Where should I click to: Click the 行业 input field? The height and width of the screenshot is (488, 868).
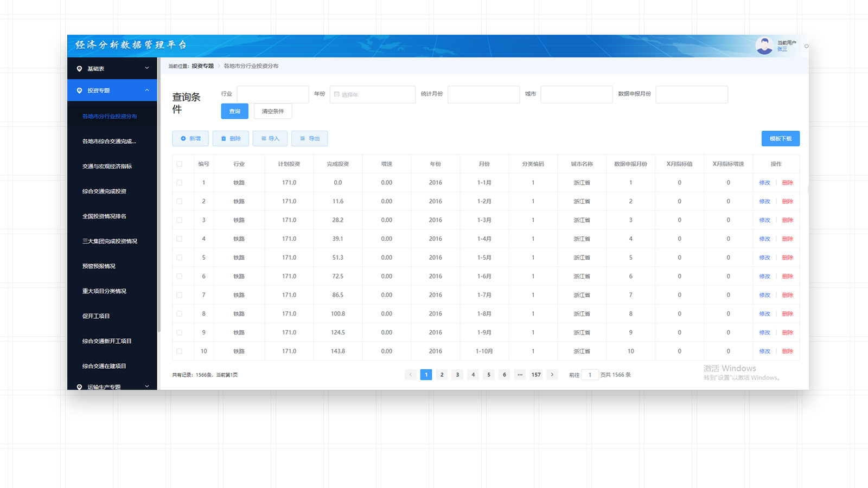coord(272,94)
